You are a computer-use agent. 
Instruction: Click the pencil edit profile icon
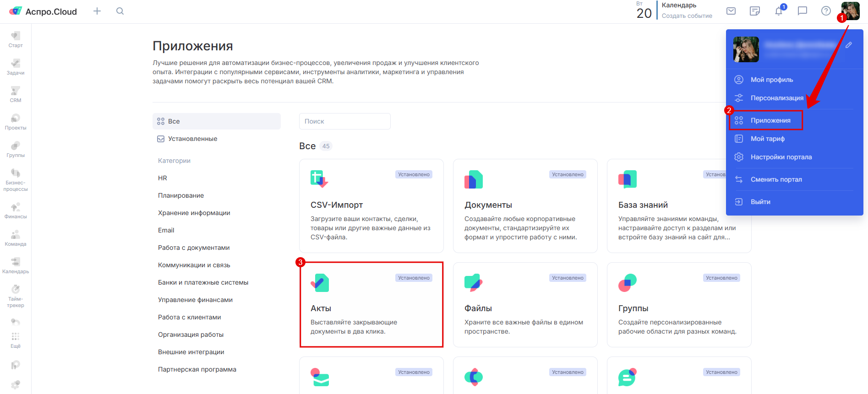pos(849,45)
